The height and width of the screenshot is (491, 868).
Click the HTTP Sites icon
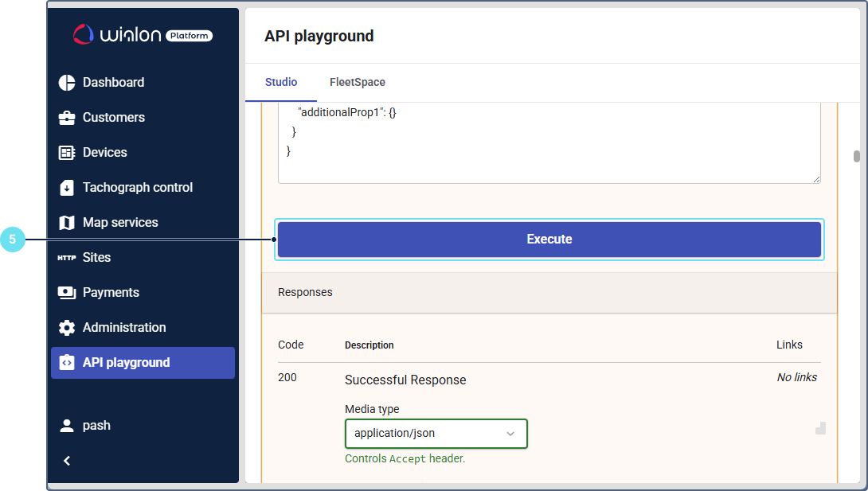67,258
